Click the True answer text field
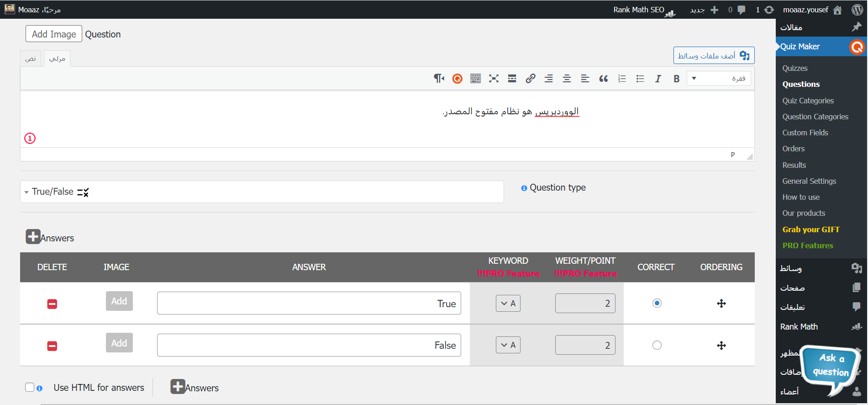Viewport: 868px width, 405px height. (309, 304)
